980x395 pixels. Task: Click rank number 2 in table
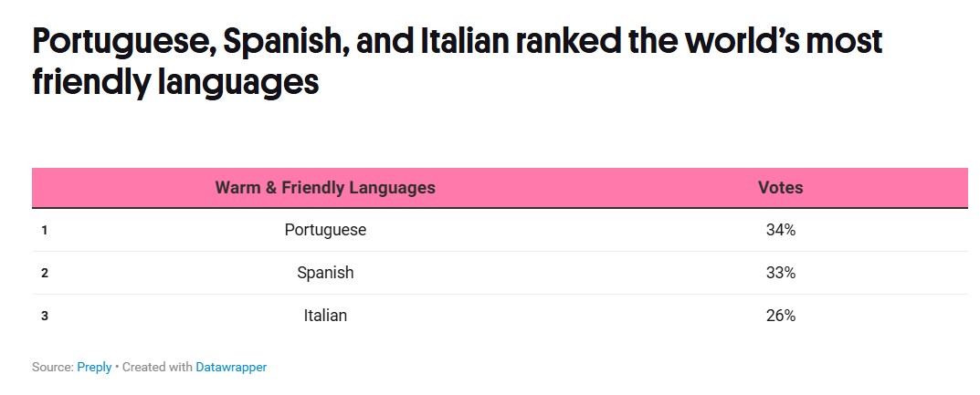44,273
